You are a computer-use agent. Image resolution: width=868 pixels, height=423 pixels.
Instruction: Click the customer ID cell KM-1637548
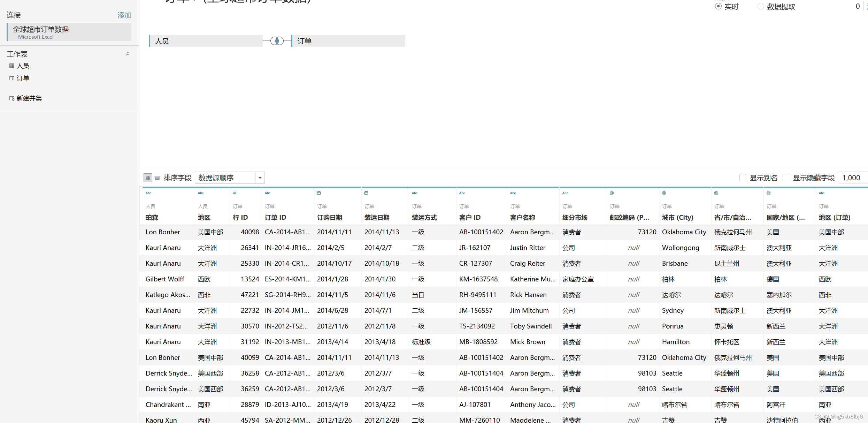click(x=478, y=279)
